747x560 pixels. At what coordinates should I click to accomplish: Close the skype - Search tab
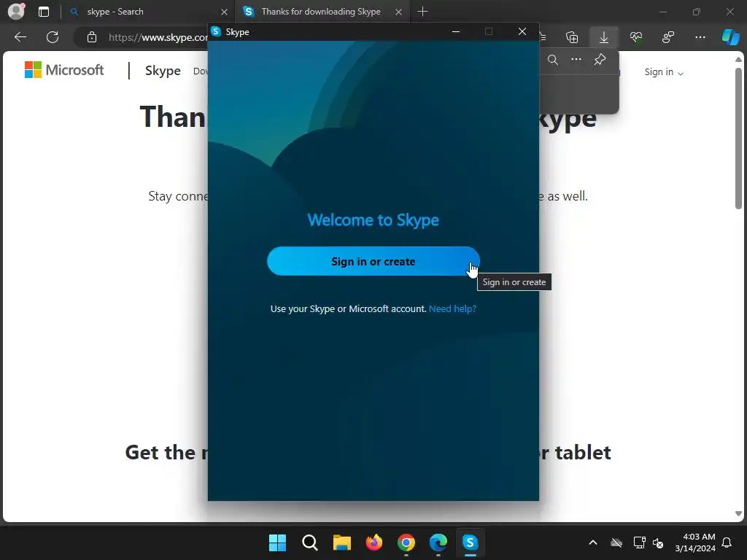(x=224, y=12)
